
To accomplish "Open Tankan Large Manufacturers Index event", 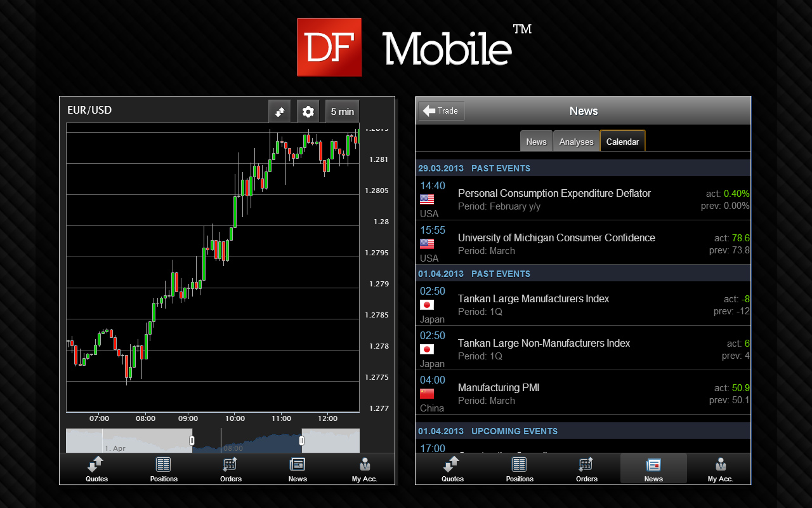I will click(583, 304).
